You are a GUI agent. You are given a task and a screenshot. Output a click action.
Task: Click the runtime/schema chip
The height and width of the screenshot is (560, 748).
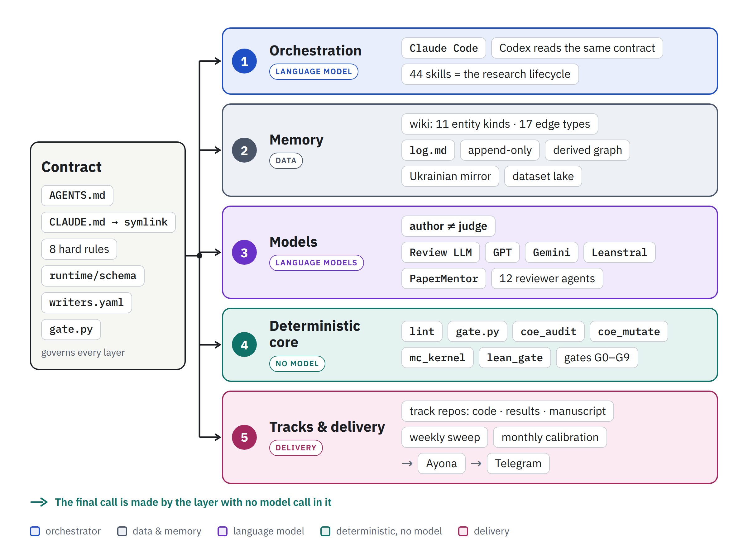pos(93,276)
